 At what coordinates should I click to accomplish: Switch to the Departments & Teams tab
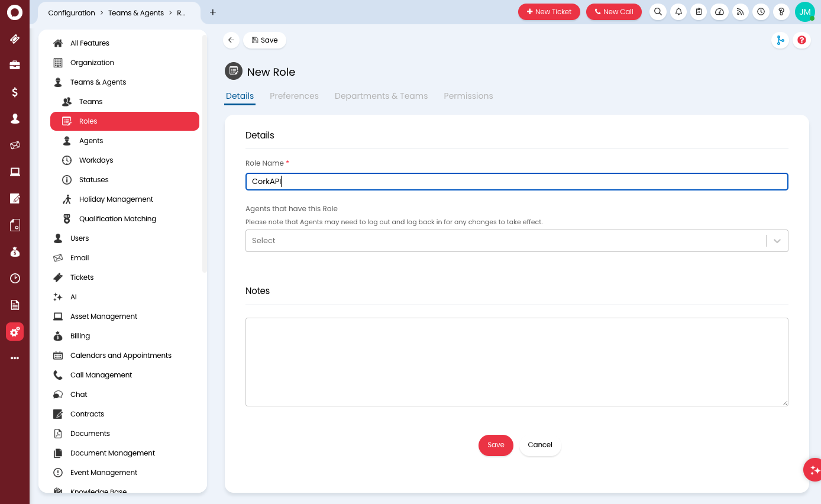point(381,96)
